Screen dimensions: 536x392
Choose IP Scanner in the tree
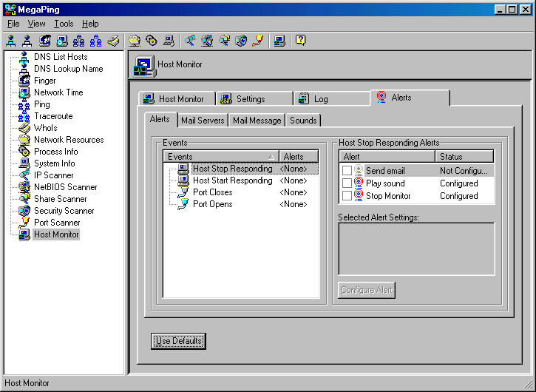pos(54,175)
